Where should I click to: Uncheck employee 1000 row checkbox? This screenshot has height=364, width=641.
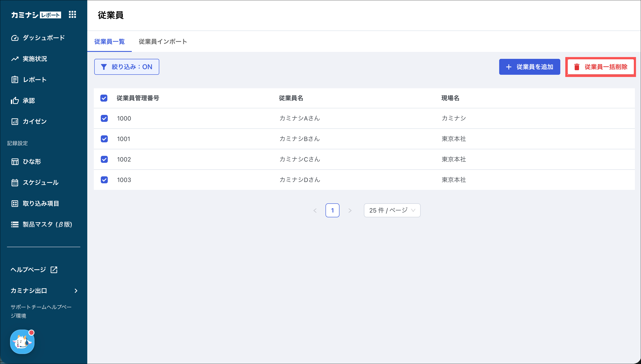pyautogui.click(x=104, y=118)
